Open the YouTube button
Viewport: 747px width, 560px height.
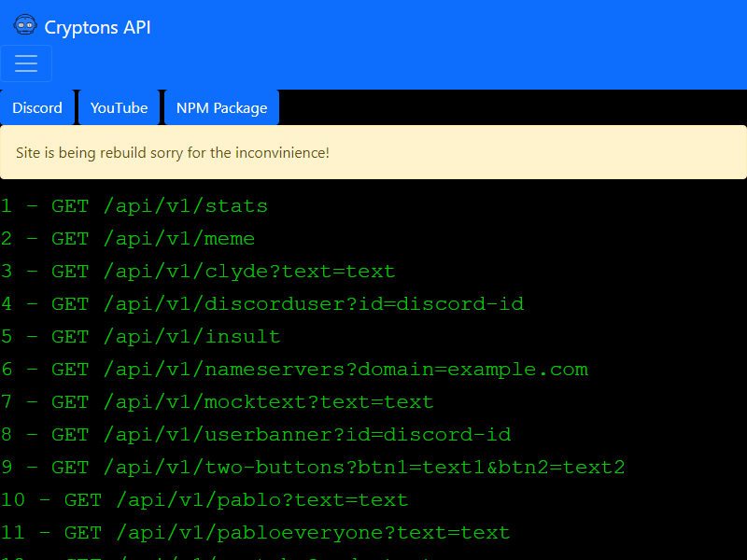coord(120,107)
